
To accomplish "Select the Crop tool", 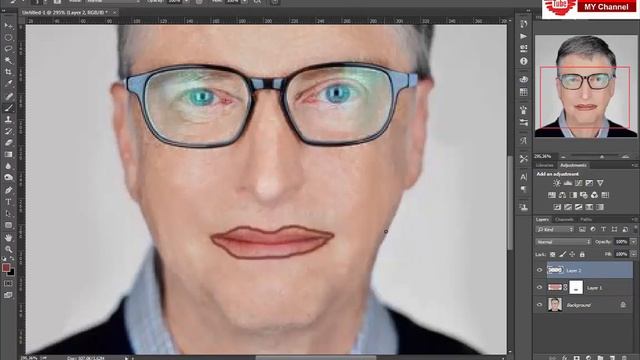I will coord(8,72).
